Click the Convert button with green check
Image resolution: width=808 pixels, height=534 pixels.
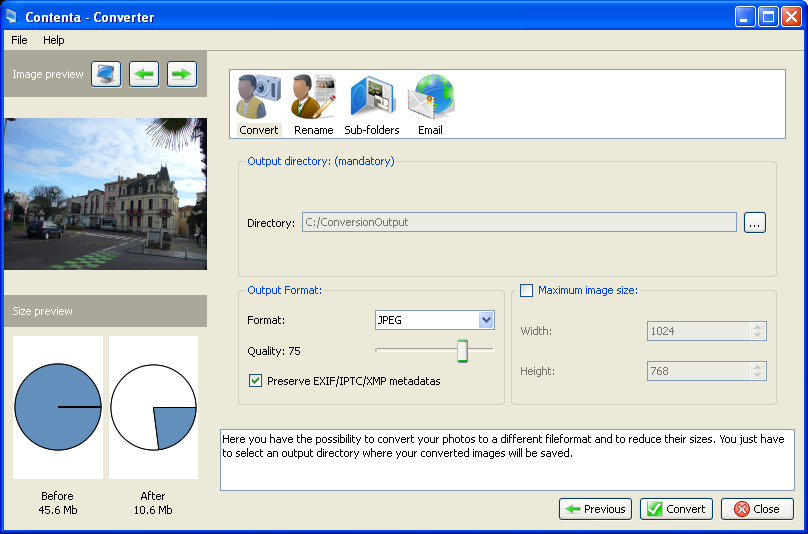676,509
